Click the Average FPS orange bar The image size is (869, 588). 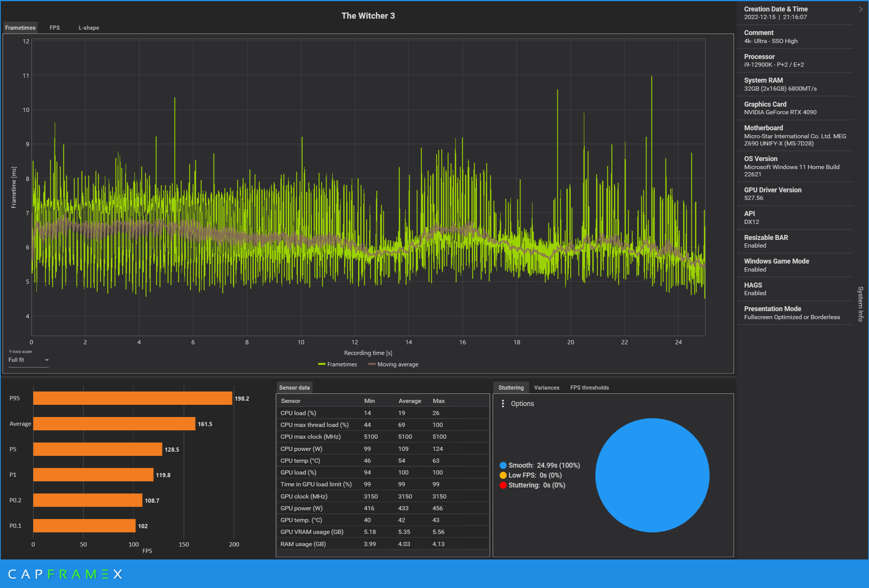pos(114,424)
